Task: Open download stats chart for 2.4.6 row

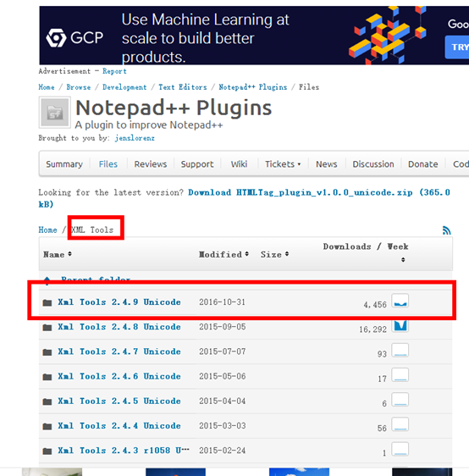Action: coord(400,375)
